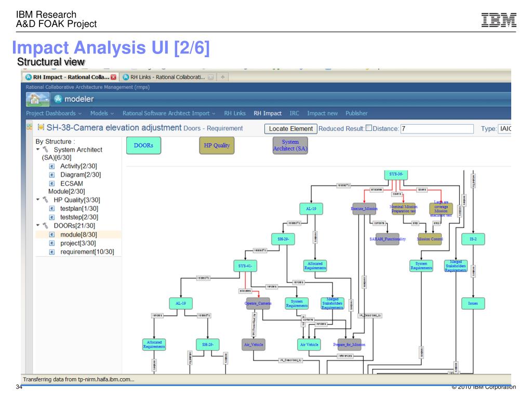Click the ECSAM element icon

pyautogui.click(x=52, y=183)
